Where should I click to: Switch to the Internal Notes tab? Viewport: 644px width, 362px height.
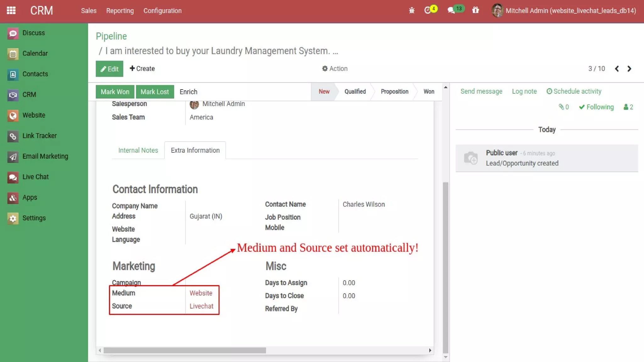[138, 151]
